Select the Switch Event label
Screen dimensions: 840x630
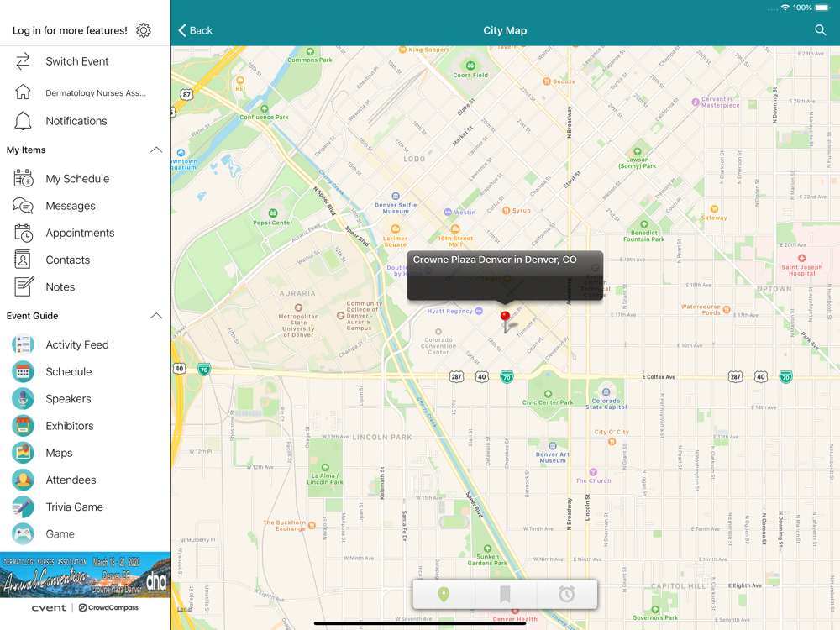77,61
